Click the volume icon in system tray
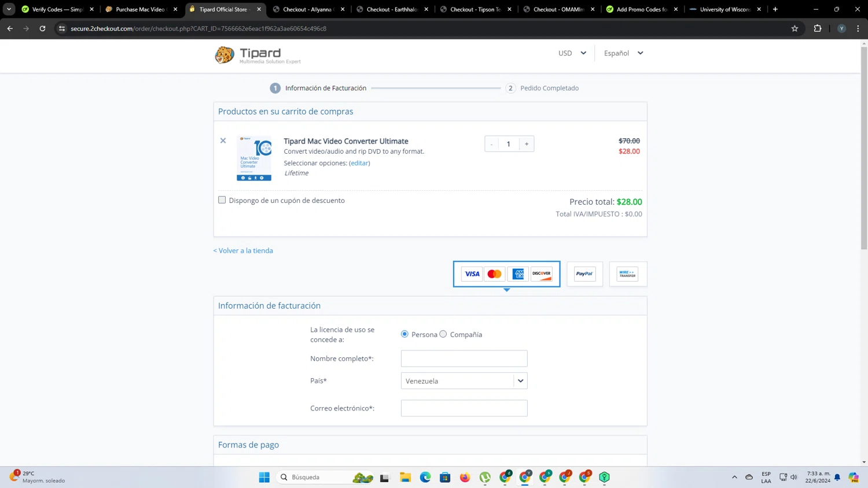 794,477
